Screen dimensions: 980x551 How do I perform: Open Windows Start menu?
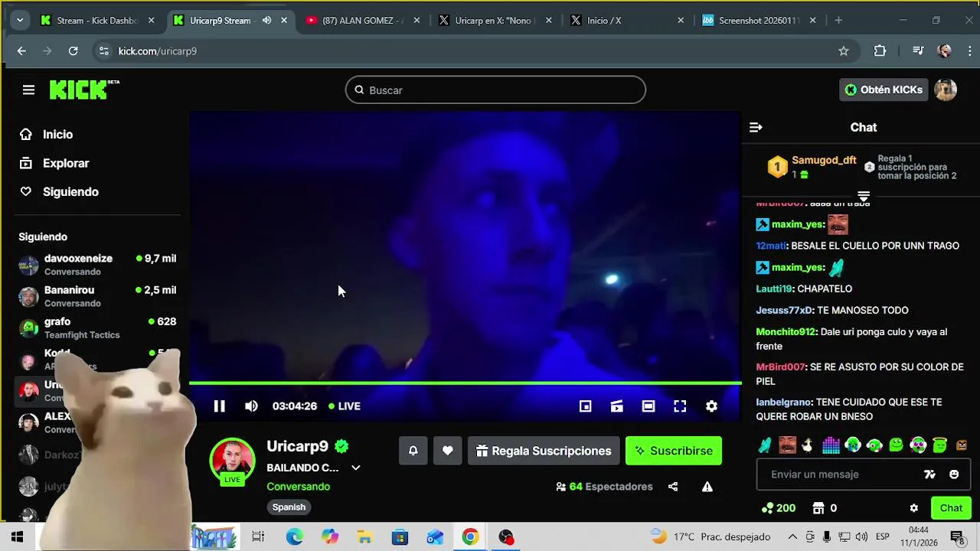click(17, 537)
